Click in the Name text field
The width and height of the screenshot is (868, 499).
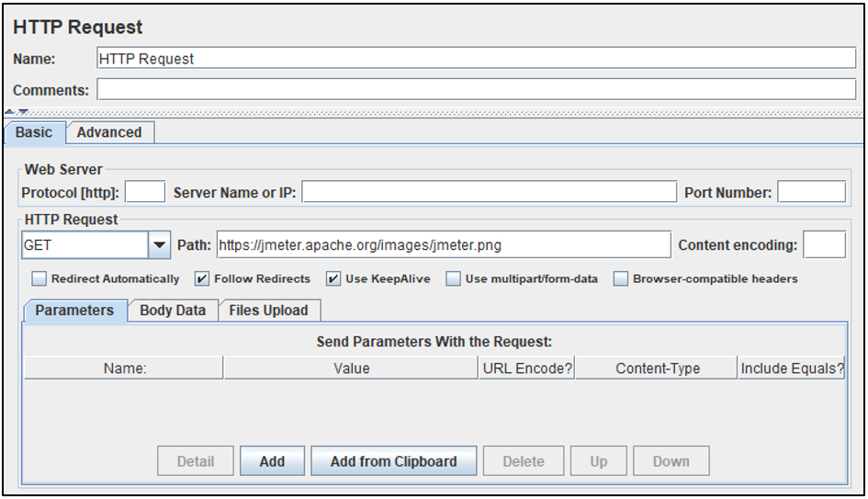click(x=476, y=59)
